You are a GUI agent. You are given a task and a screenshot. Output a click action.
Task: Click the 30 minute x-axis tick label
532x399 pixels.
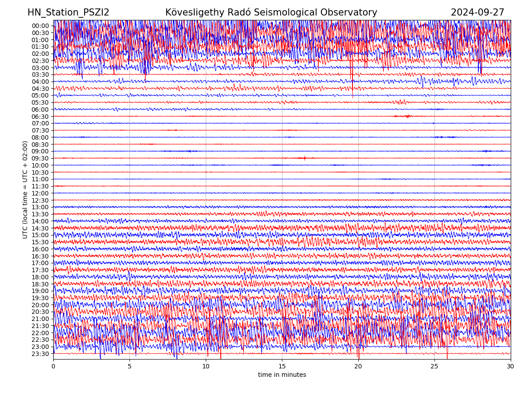(511, 367)
